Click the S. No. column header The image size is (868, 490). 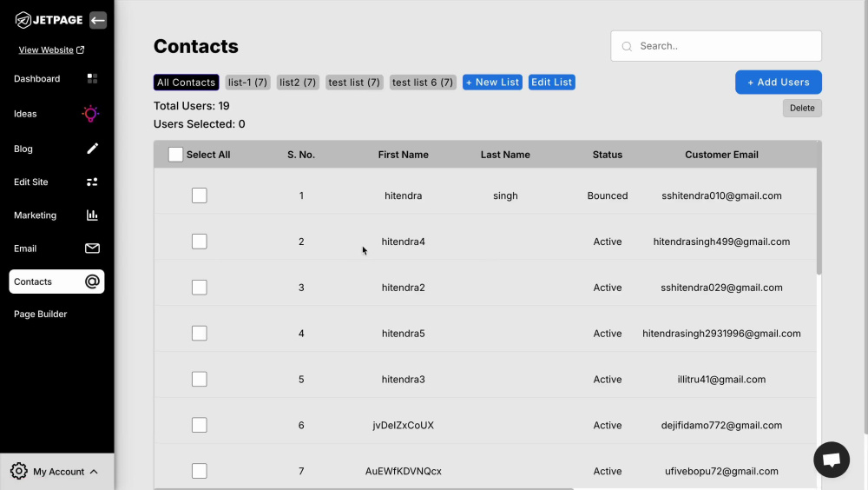tap(301, 155)
